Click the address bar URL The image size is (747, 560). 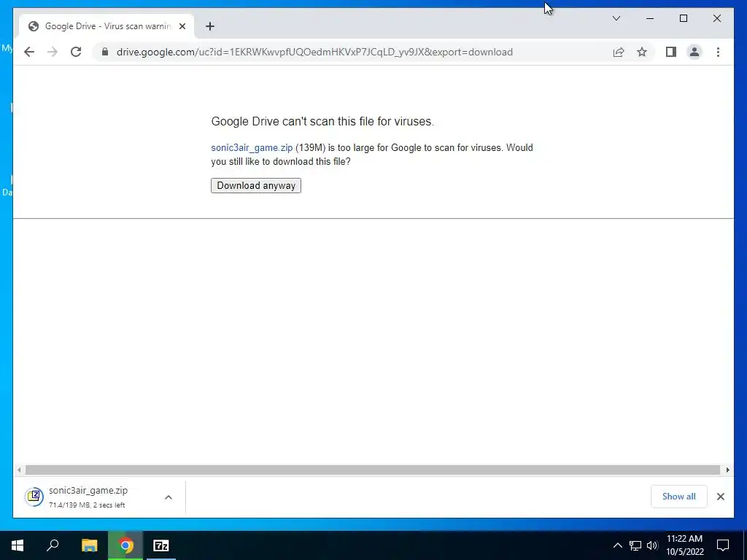click(x=314, y=52)
